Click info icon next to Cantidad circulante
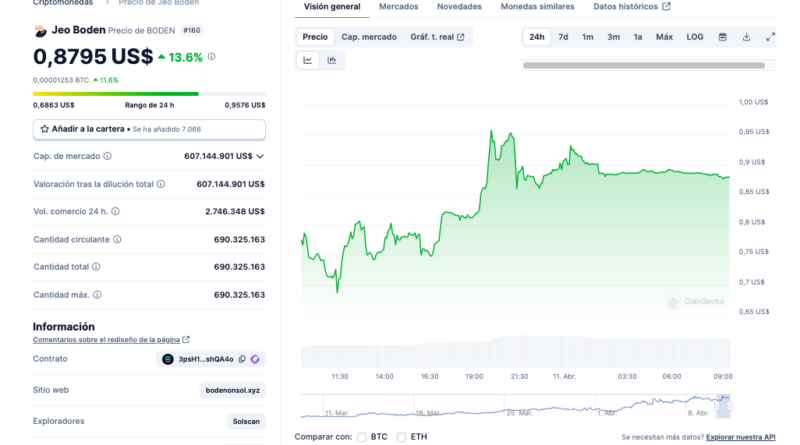800x445 pixels. click(x=117, y=239)
